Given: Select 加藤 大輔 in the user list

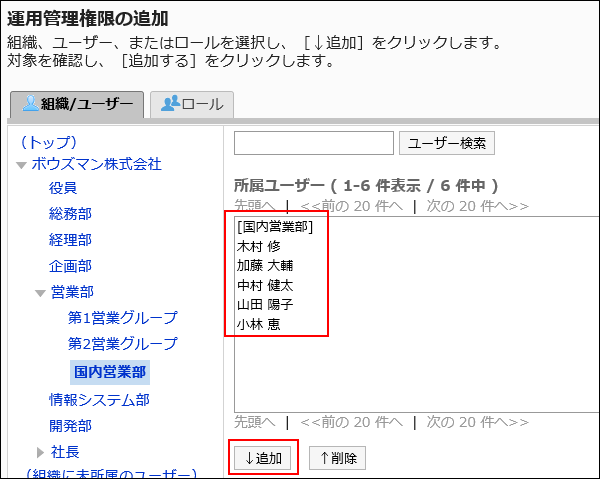Looking at the screenshot, I should pyautogui.click(x=265, y=266).
